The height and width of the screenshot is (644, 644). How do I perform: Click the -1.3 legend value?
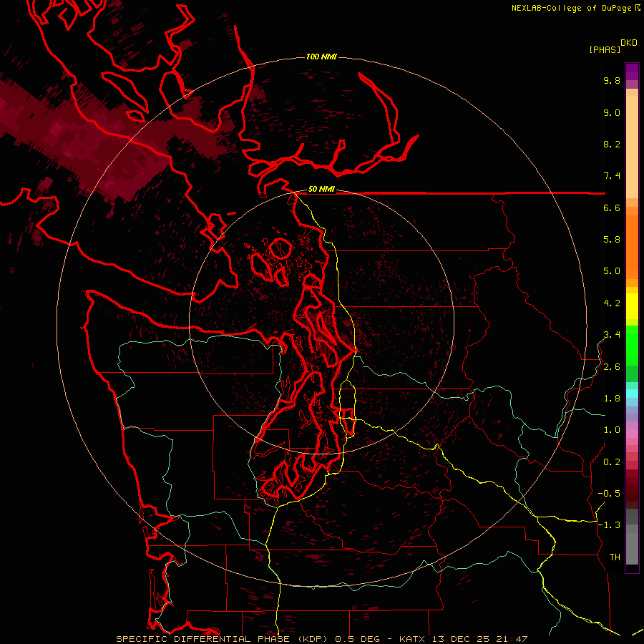coord(609,525)
